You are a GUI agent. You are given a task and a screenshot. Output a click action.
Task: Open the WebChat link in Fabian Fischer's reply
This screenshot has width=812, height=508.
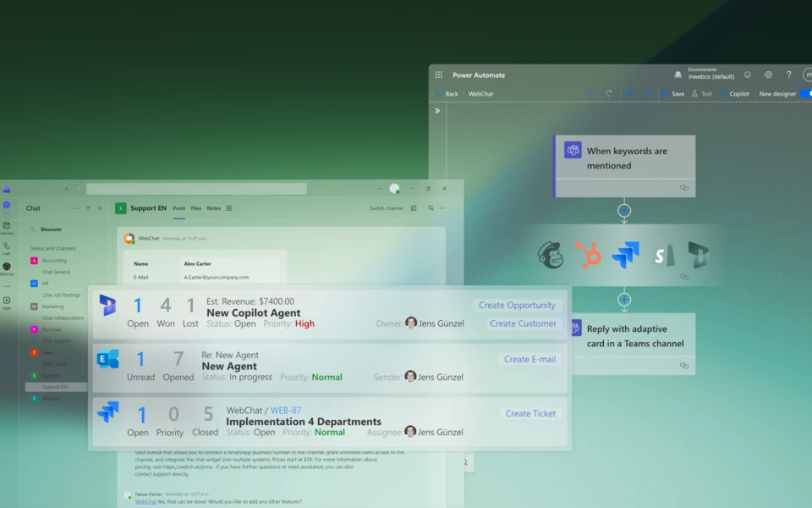[145, 501]
